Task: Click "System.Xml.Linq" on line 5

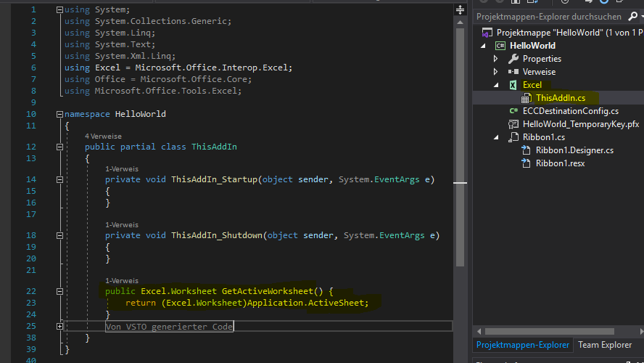Action: (133, 56)
